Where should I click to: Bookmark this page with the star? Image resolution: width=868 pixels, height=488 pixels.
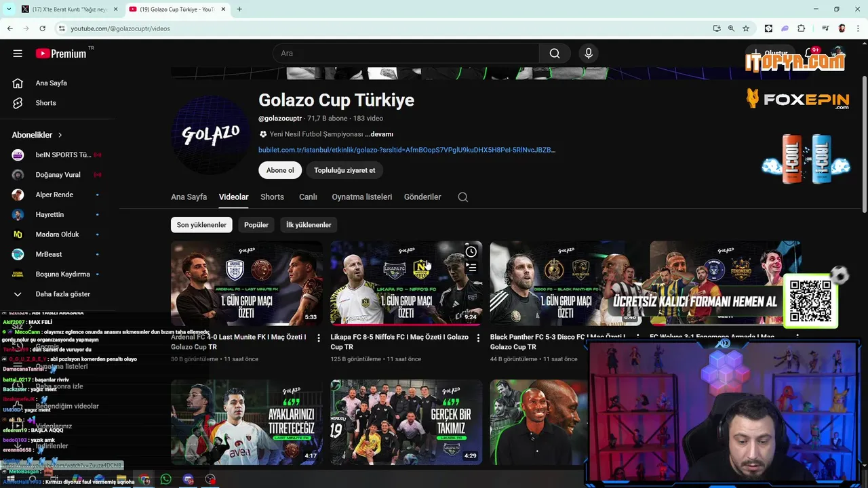click(x=746, y=28)
